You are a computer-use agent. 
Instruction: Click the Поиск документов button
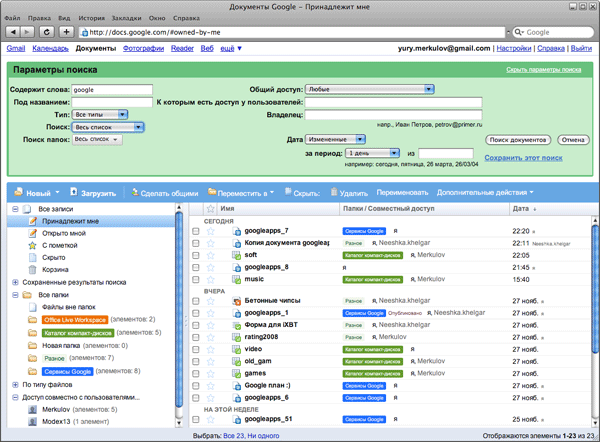(x=518, y=140)
